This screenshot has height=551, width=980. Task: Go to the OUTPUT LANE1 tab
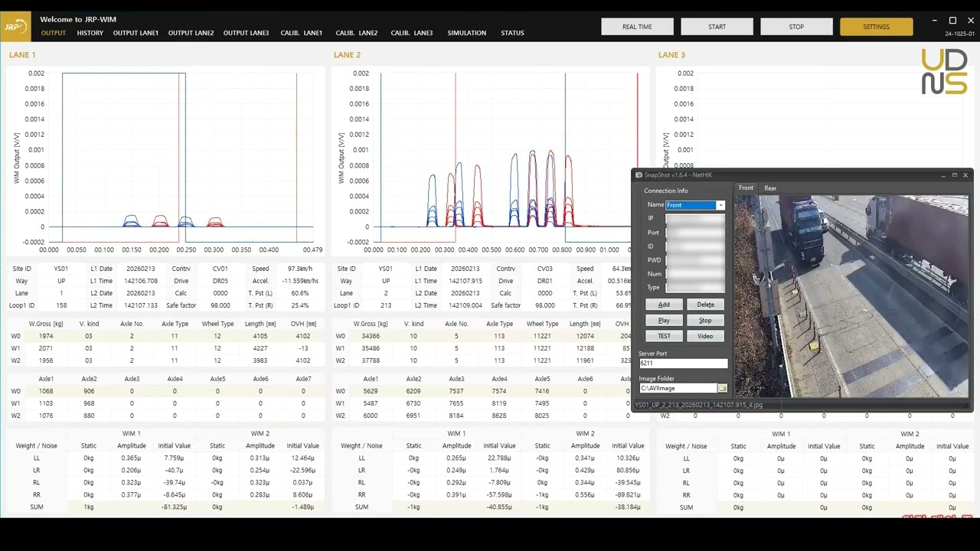136,33
